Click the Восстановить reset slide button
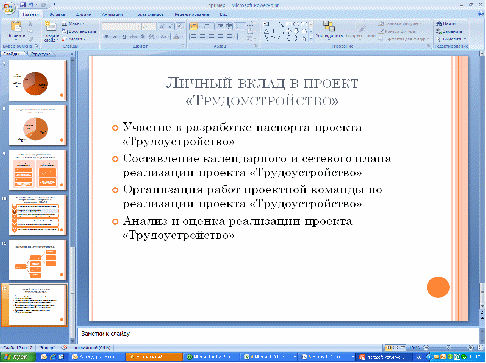The width and height of the screenshot is (486, 363). [79, 32]
